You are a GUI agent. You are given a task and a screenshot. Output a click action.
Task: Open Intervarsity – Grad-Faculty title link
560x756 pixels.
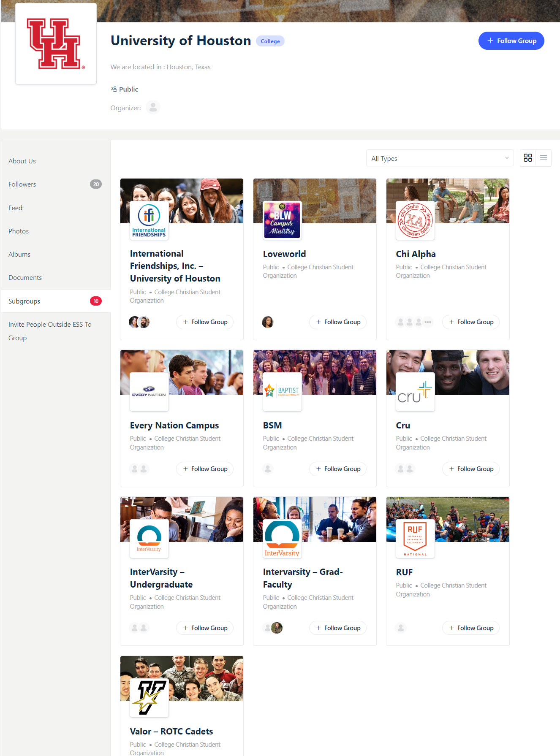tap(303, 578)
